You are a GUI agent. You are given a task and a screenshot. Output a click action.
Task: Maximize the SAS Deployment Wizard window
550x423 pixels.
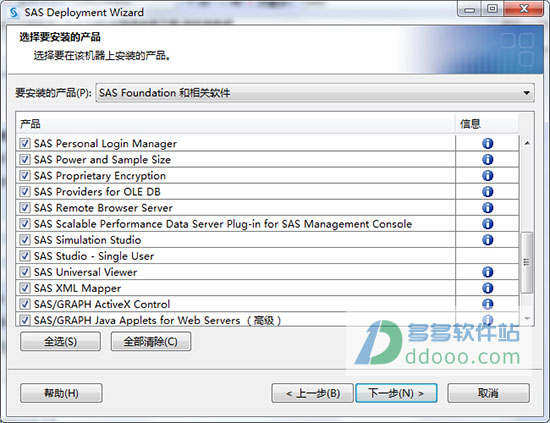(492, 9)
